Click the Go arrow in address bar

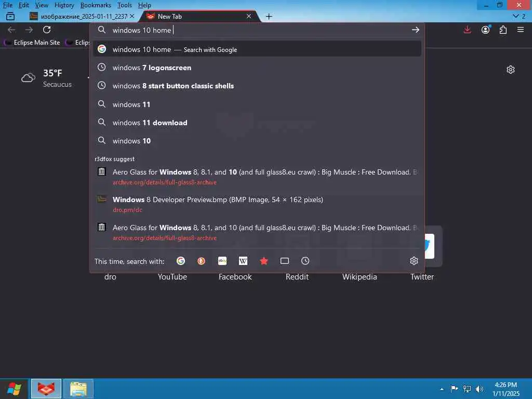pos(415,30)
